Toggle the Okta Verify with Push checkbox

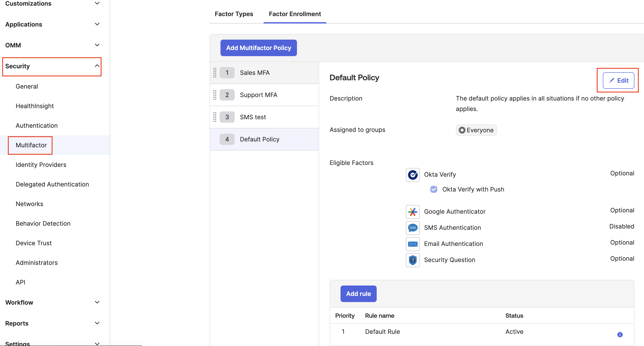coord(434,189)
